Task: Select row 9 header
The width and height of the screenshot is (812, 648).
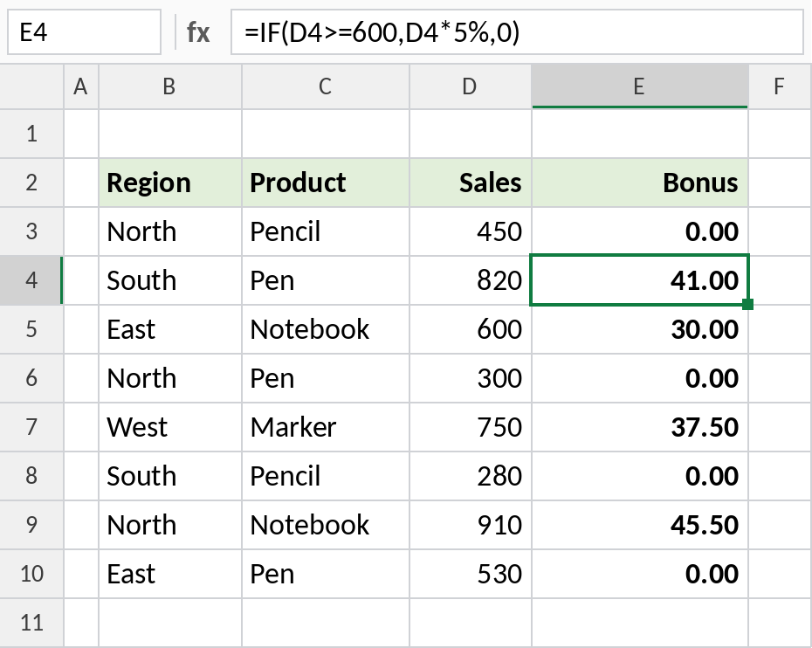Action: pyautogui.click(x=31, y=525)
